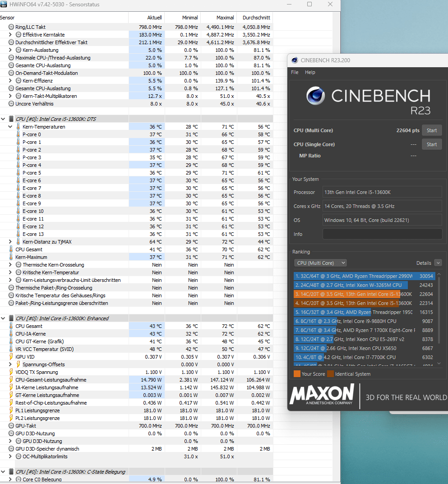448x484 pixels.
Task: Expand the OC-Multiplikatorlimits row
Action: [x=10, y=456]
